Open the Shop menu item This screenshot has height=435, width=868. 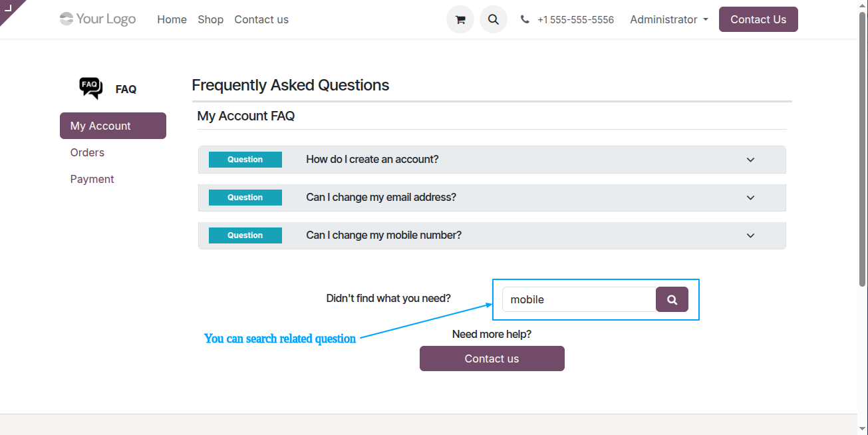(x=210, y=19)
